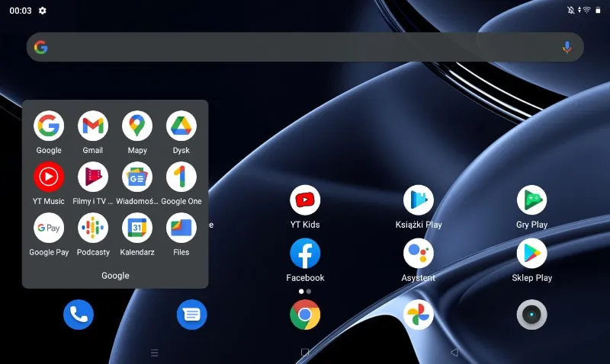
Task: Launch Gry Play app
Action: coord(531,200)
